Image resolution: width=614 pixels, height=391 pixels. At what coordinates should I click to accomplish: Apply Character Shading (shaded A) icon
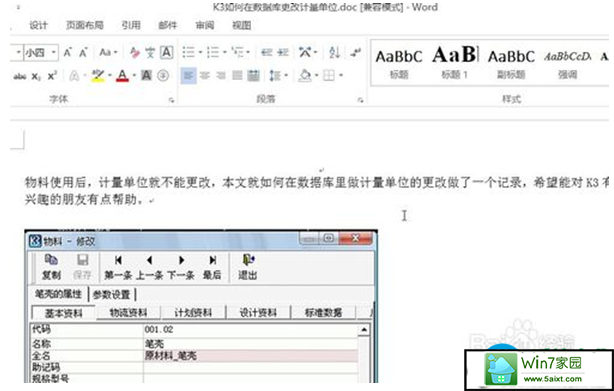coord(146,75)
